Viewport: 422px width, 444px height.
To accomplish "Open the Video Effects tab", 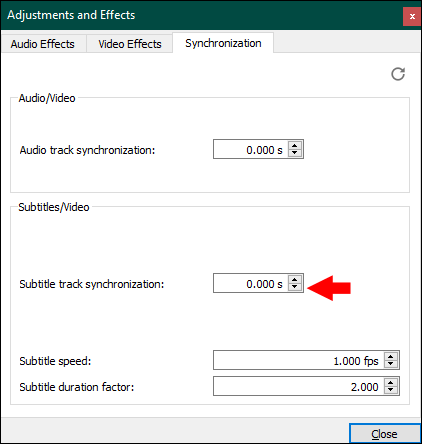I will (130, 44).
